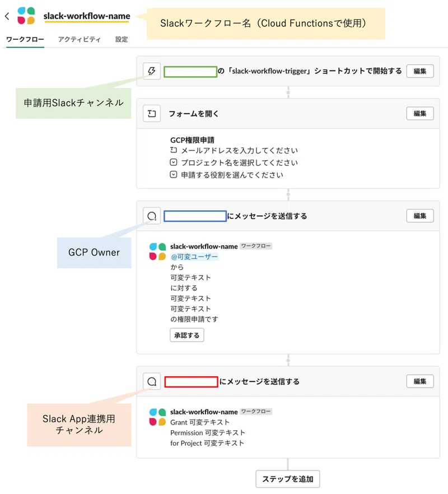Viewport: 448px width, 494px height.
Task: Click 編集 for the フォームを開く step
Action: [419, 113]
